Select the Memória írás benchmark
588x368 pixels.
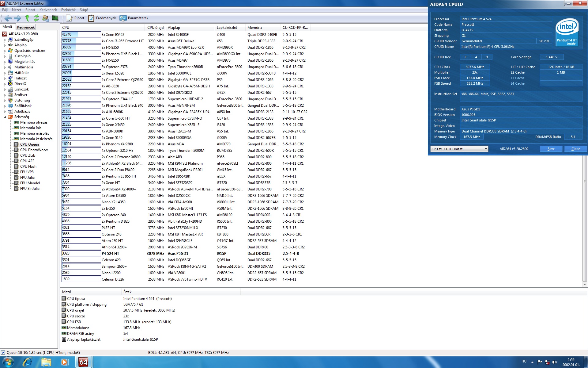(31, 128)
